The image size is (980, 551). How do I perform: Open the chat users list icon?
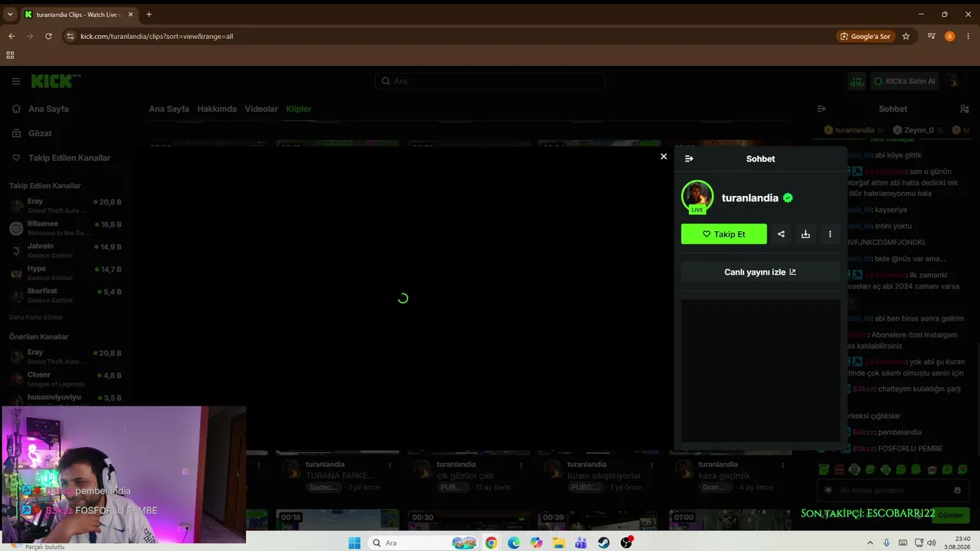964,109
